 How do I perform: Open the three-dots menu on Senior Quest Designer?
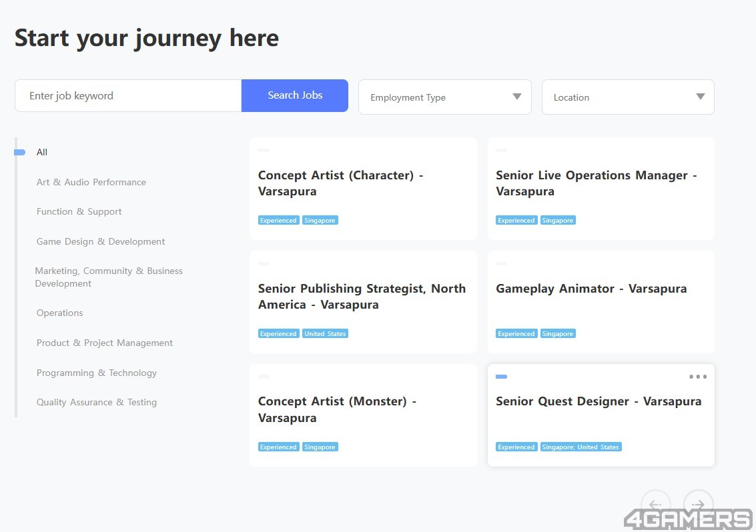click(x=697, y=377)
